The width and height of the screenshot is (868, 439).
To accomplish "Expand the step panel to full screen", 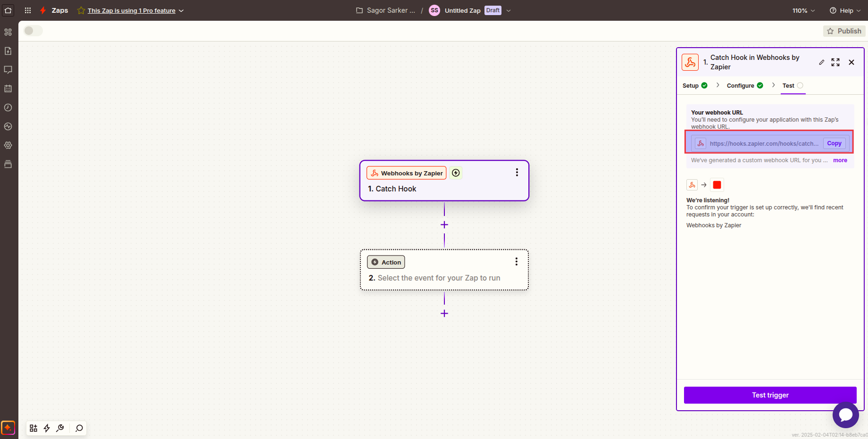I will pyautogui.click(x=835, y=62).
